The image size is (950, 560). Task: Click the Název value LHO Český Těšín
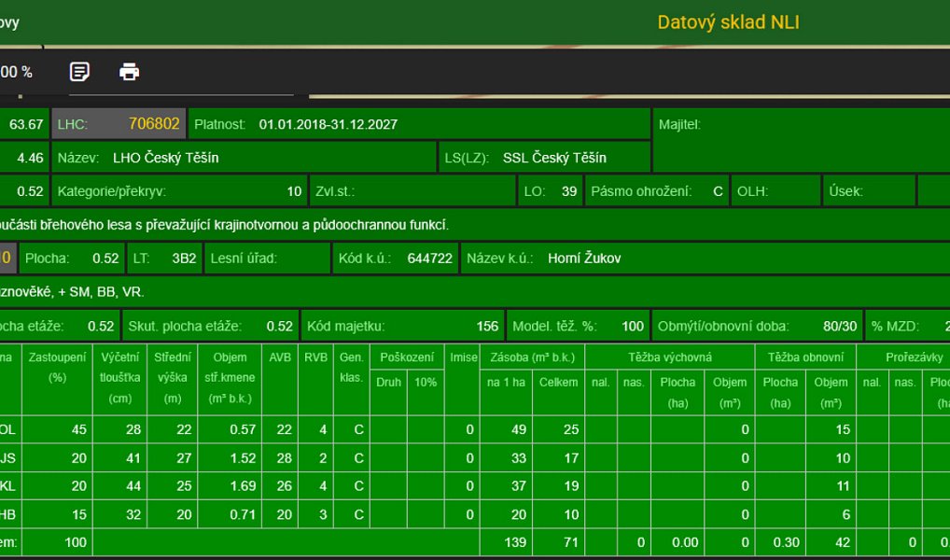pyautogui.click(x=166, y=158)
